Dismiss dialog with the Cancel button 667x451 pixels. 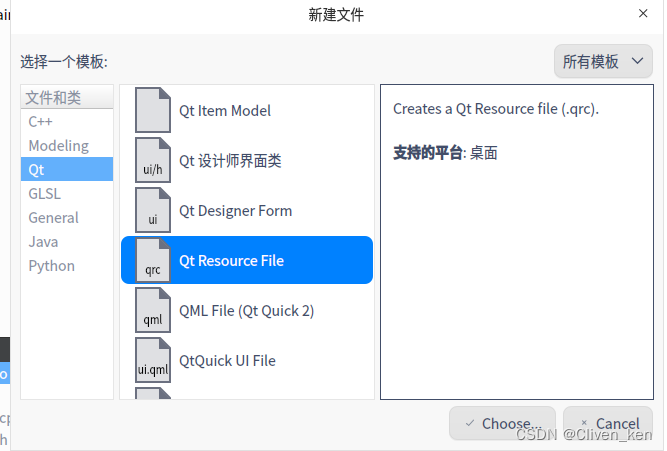click(608, 423)
